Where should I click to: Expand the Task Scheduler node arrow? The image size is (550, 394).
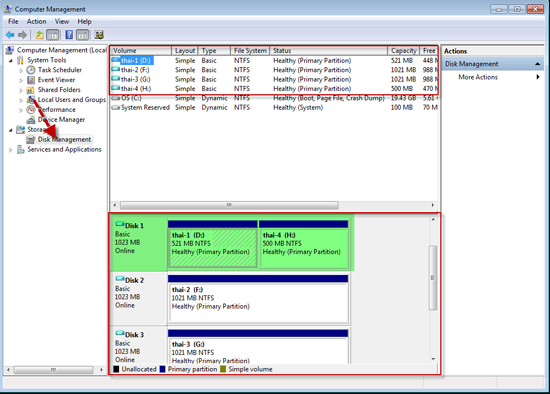tap(21, 70)
